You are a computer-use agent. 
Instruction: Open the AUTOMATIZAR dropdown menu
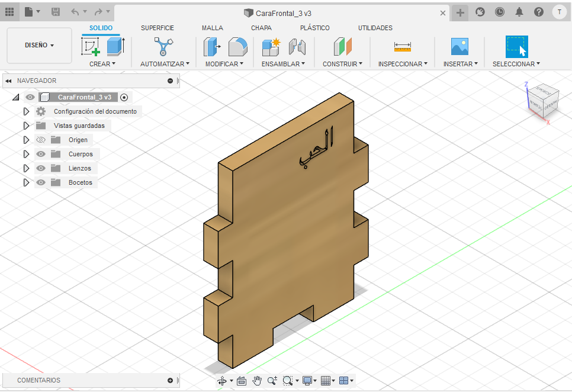(165, 64)
